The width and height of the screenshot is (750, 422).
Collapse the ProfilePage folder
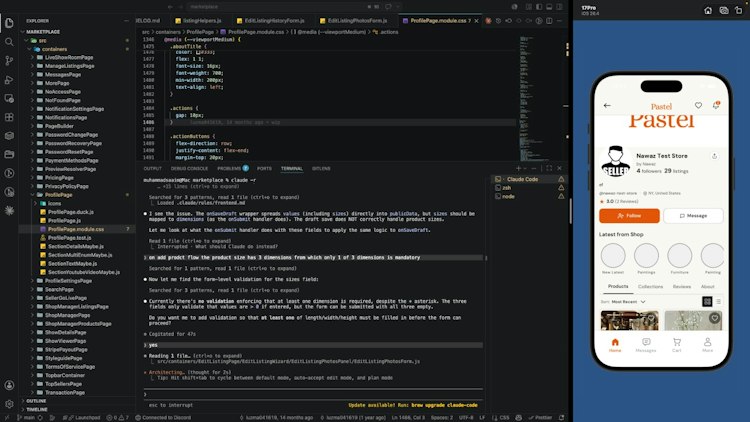pos(58,195)
